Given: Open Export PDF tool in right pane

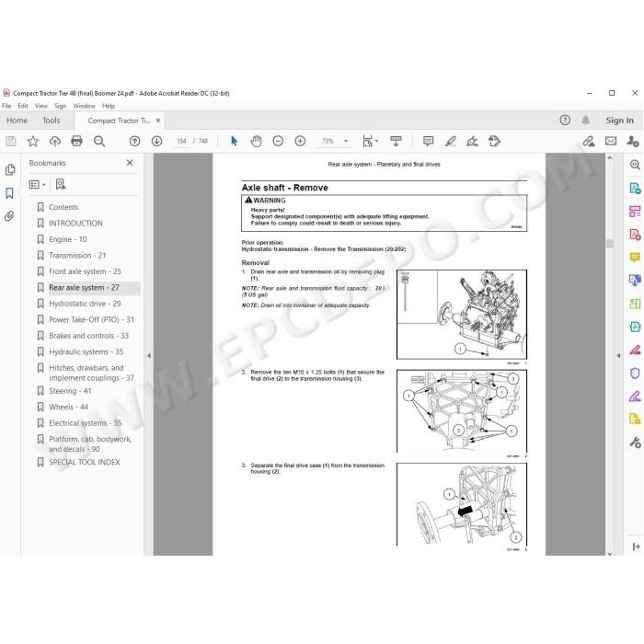Looking at the screenshot, I should pyautogui.click(x=635, y=189).
